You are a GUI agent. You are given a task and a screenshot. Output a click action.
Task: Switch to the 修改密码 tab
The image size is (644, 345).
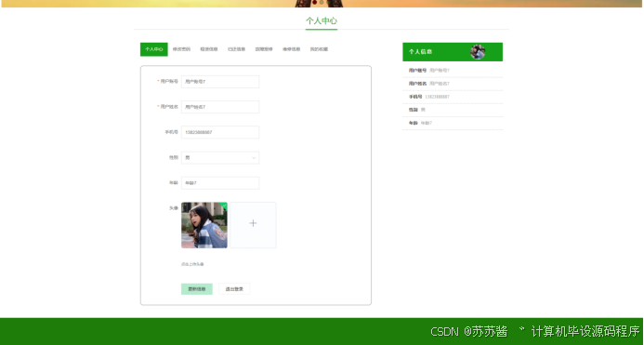(181, 49)
